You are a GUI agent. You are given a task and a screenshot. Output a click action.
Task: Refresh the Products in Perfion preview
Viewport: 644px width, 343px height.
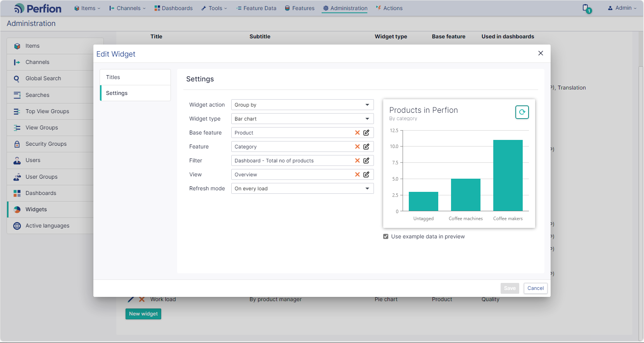point(522,112)
